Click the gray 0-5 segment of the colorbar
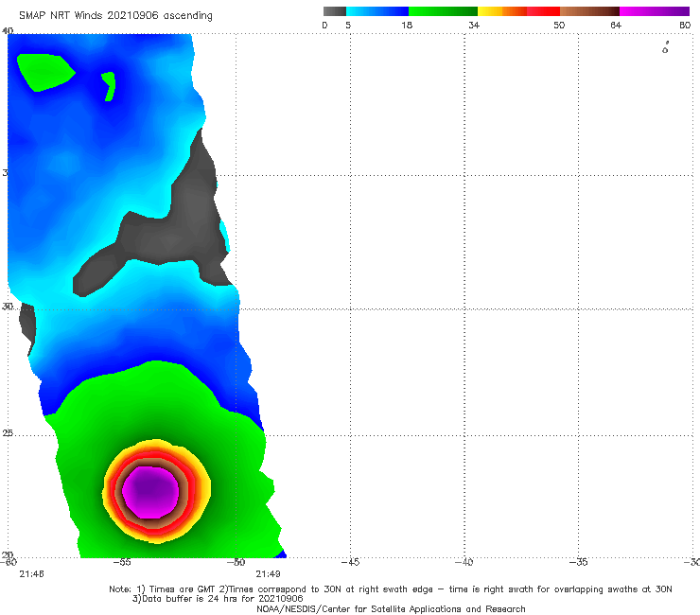Image resolution: width=700 pixels, height=615 pixels. pos(335,11)
